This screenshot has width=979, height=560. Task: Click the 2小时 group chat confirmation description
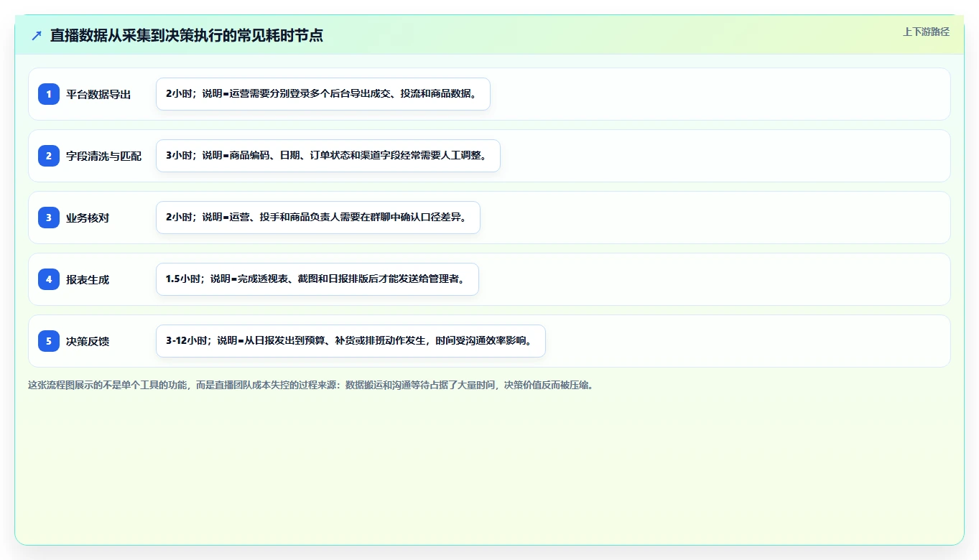coord(318,218)
